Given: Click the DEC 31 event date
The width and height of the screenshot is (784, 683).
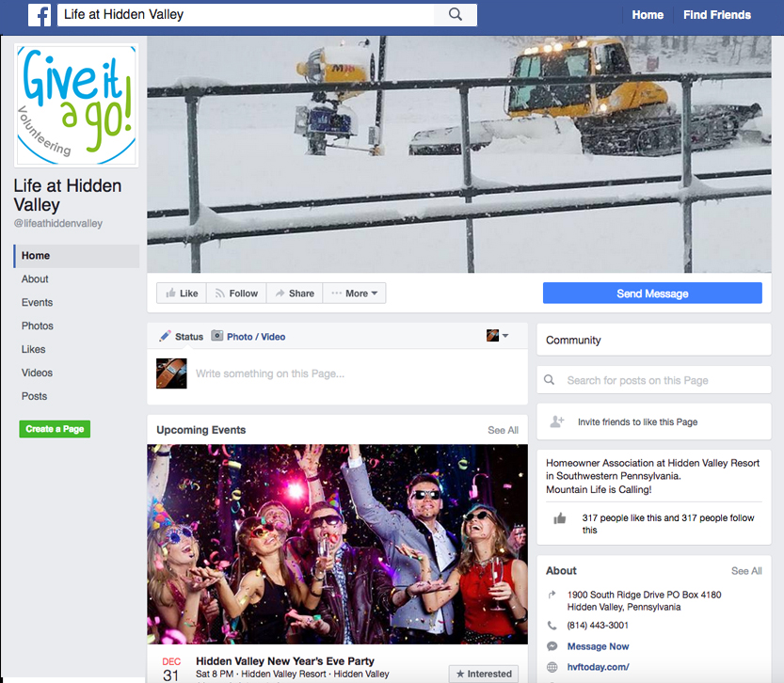Looking at the screenshot, I should (x=171, y=669).
